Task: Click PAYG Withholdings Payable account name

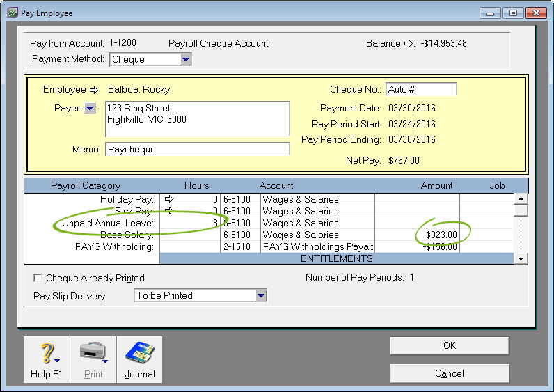Action: 317,246
